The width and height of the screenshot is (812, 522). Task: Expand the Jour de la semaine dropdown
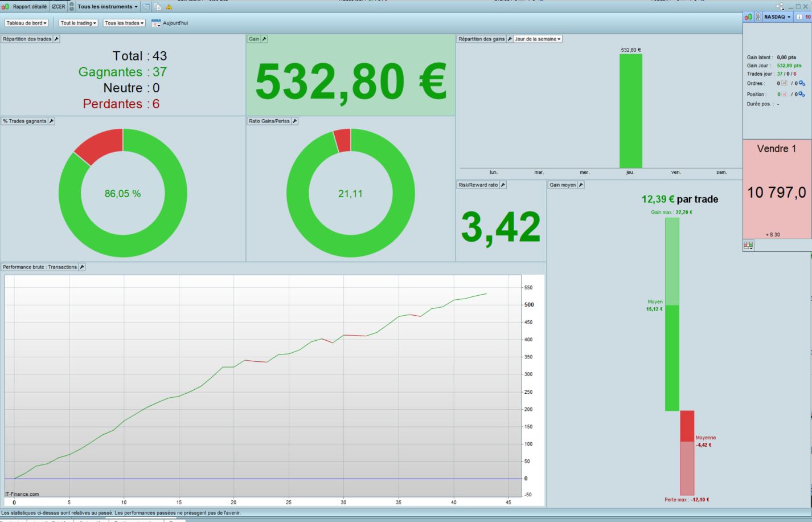pos(538,39)
